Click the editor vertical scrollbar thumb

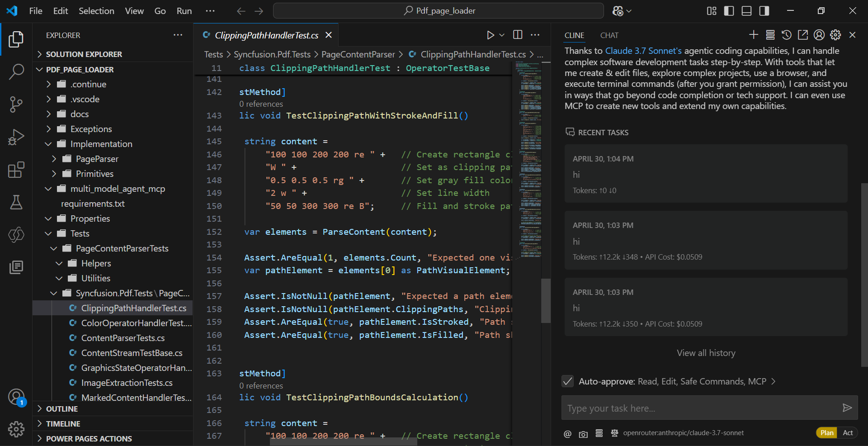[x=546, y=300]
